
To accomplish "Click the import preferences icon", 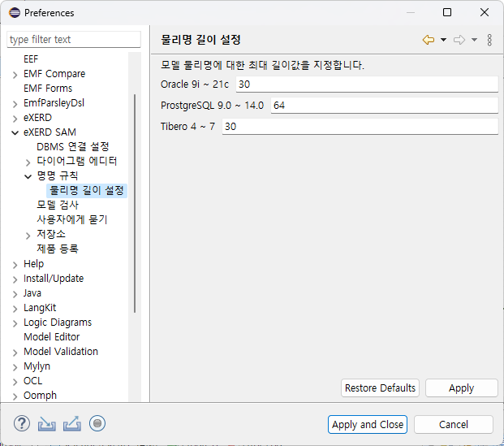I will click(x=46, y=423).
